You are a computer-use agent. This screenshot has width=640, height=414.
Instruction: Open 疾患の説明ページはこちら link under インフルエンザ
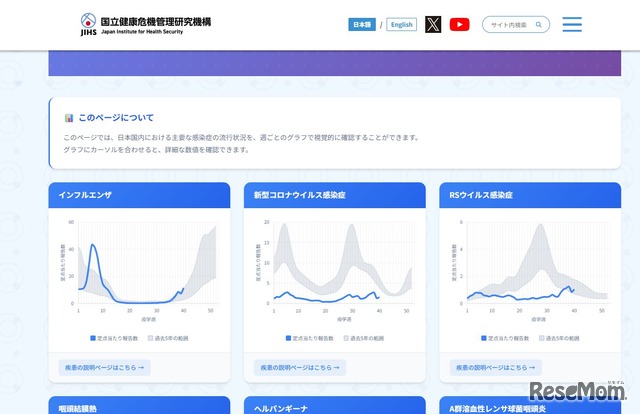[104, 367]
